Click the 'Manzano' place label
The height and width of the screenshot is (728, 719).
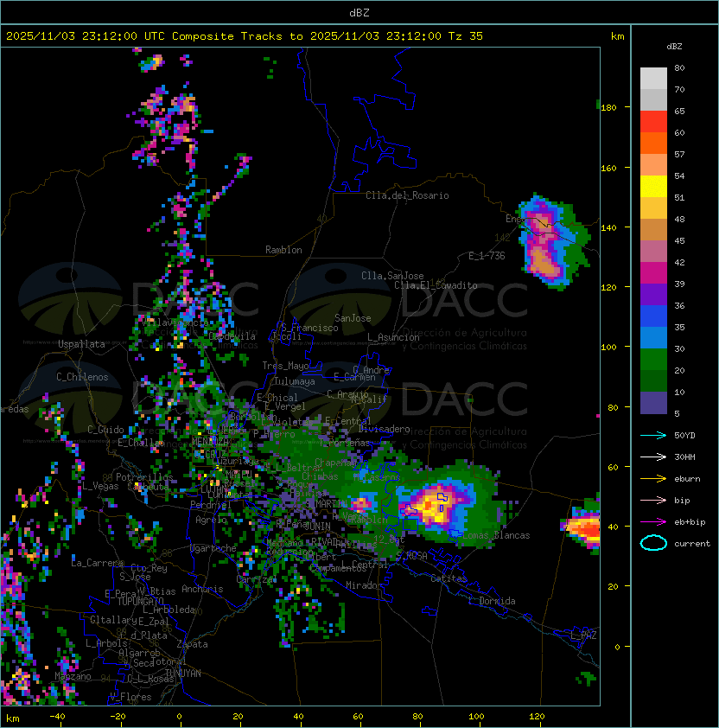point(73,676)
